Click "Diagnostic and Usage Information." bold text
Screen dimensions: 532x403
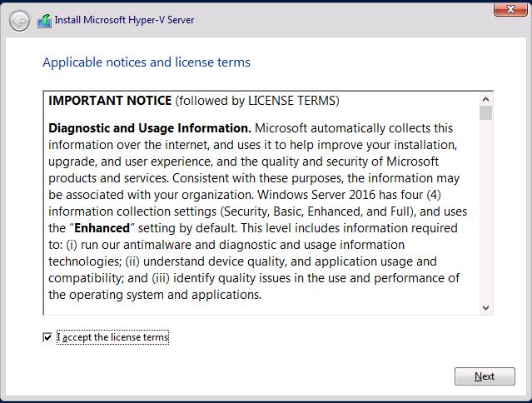point(150,128)
